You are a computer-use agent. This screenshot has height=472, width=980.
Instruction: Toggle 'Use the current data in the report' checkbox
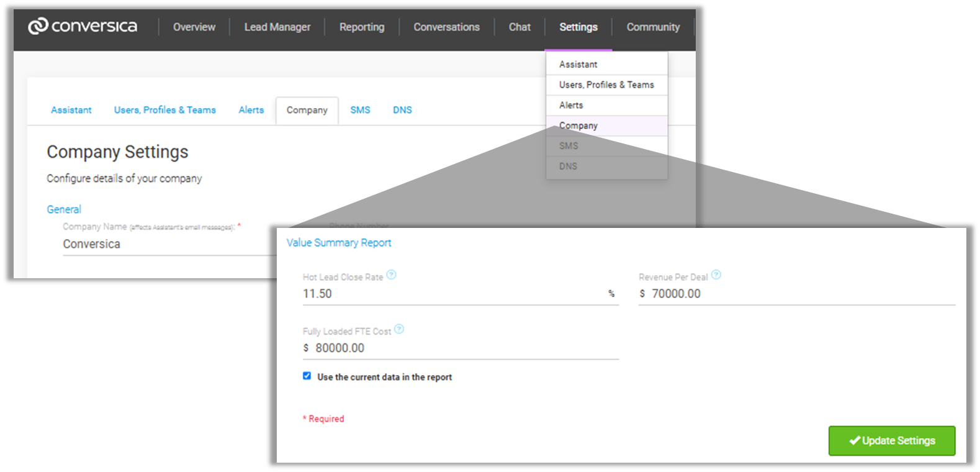pyautogui.click(x=307, y=376)
